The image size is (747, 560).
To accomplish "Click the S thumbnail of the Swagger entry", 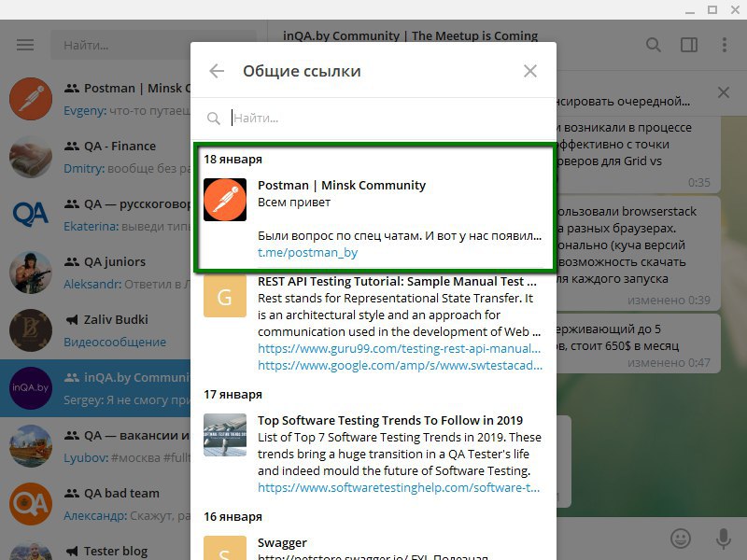I will pyautogui.click(x=225, y=549).
